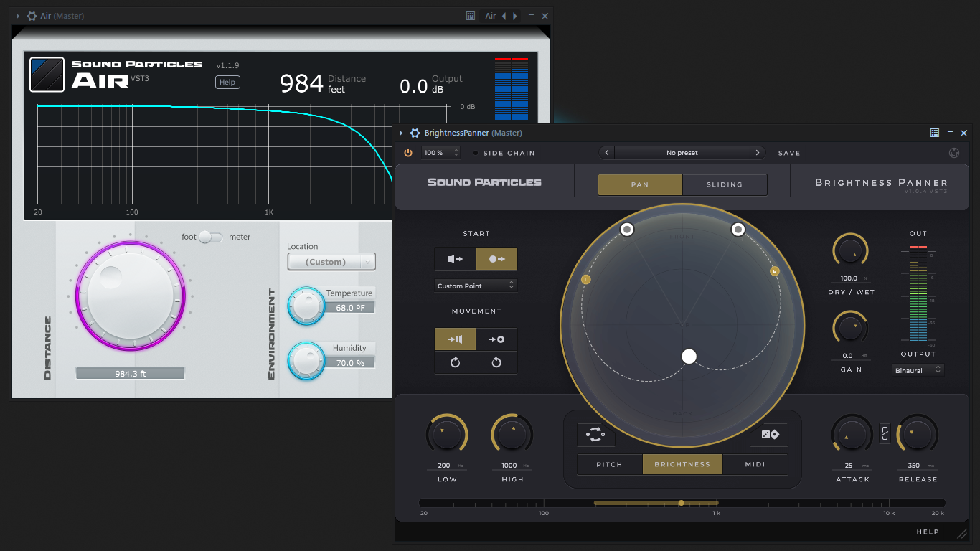Image resolution: width=980 pixels, height=551 pixels.
Task: Open the Custom Point dropdown
Action: (476, 285)
